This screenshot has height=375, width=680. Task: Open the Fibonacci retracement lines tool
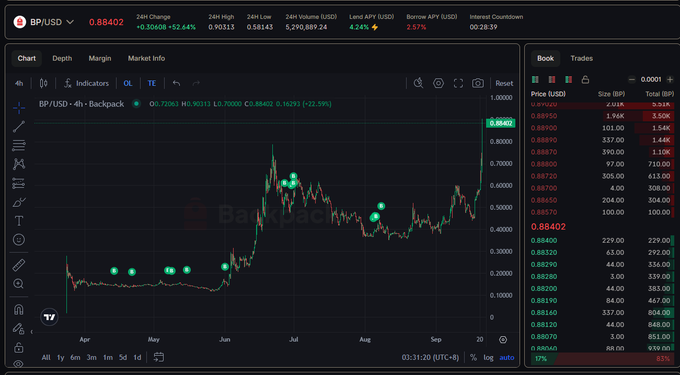pyautogui.click(x=19, y=146)
